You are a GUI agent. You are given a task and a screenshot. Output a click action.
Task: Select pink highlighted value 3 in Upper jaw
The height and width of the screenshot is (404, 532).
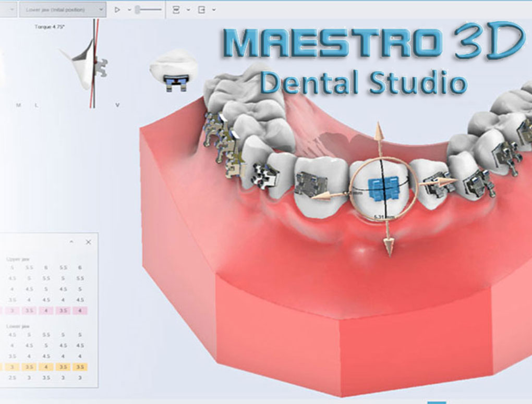coord(12,311)
